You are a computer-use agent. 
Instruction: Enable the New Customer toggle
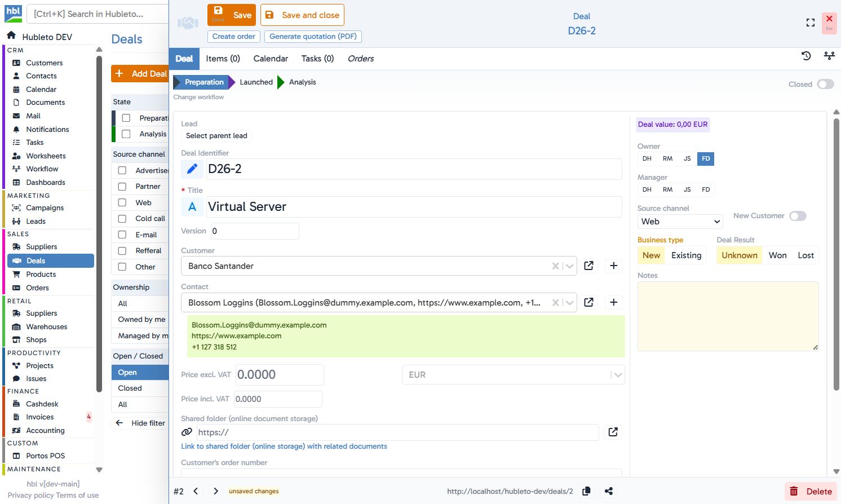pos(798,216)
